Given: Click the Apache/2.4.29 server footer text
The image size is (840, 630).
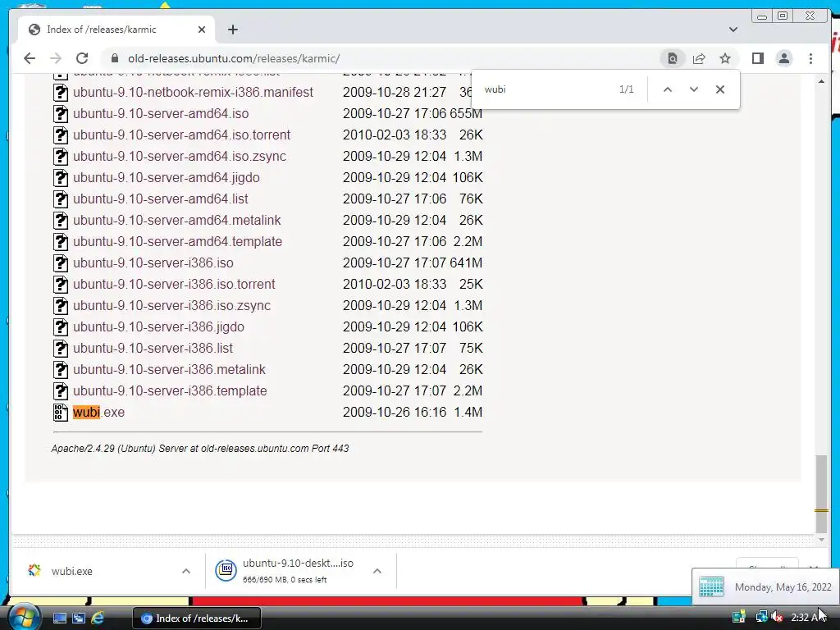Looking at the screenshot, I should pyautogui.click(x=200, y=449).
